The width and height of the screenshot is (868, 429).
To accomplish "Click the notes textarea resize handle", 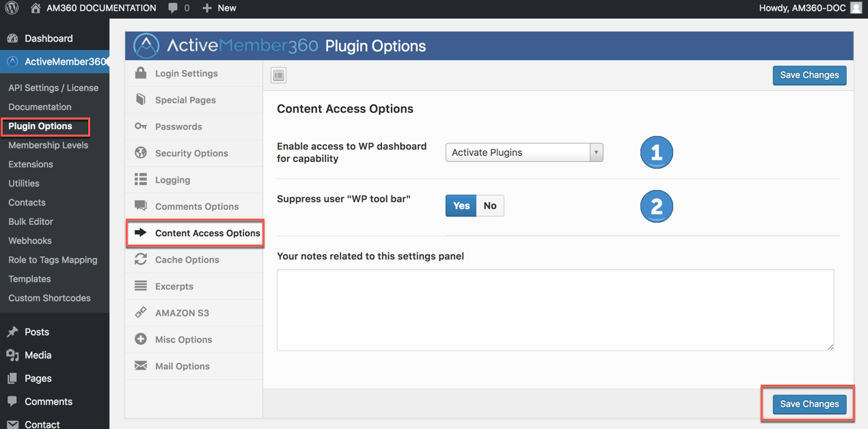I will click(x=830, y=347).
